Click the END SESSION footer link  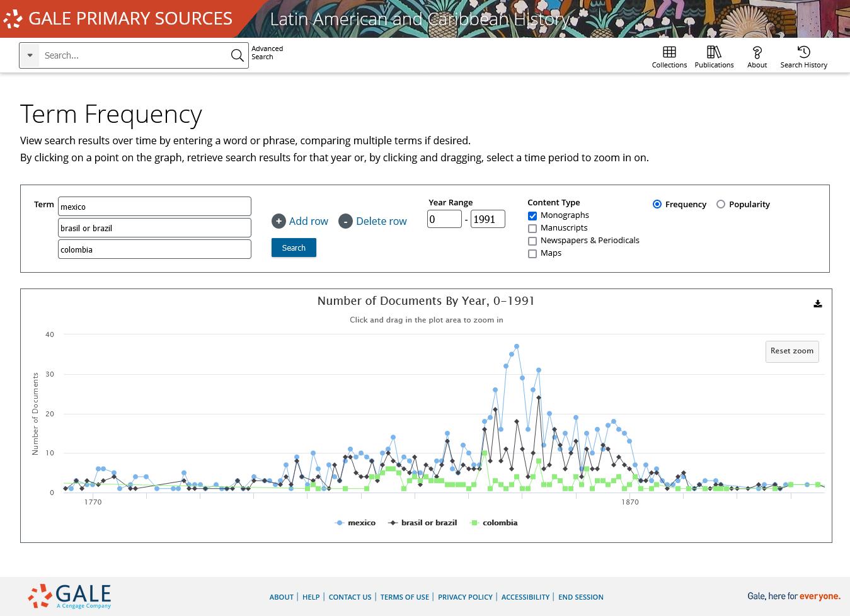[581, 597]
